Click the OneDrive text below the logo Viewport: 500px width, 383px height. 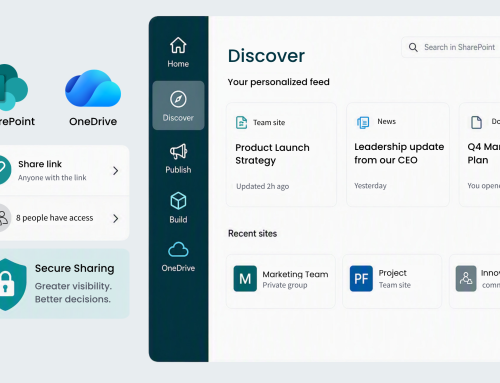[93, 121]
